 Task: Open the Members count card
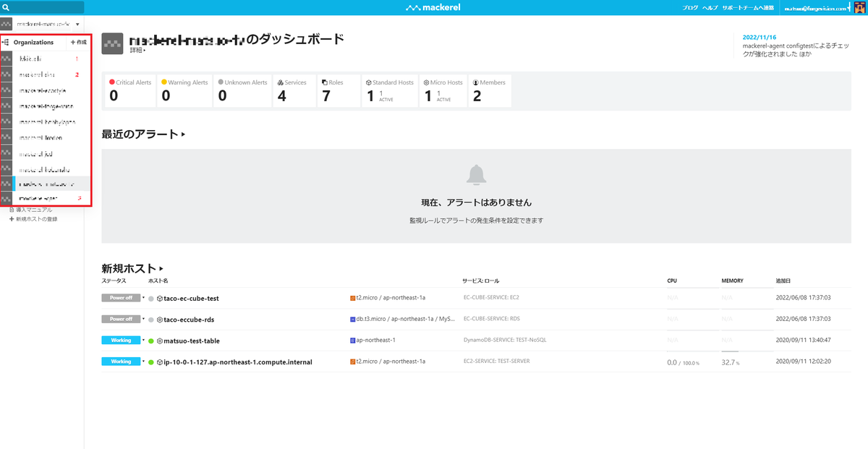click(490, 91)
